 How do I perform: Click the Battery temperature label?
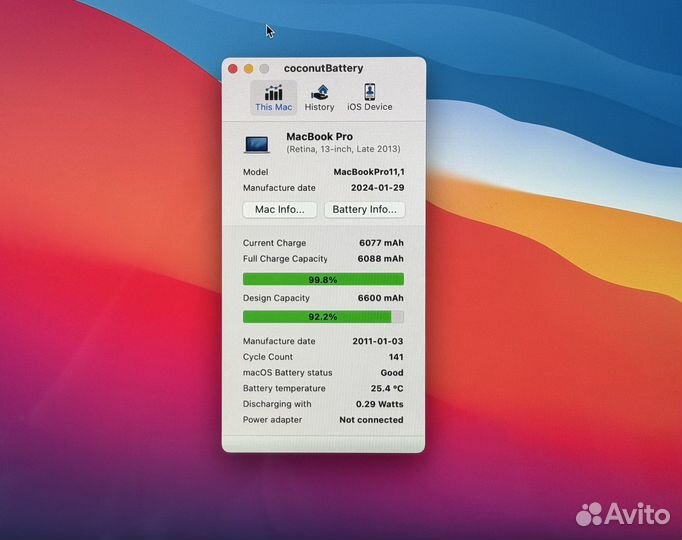284,388
